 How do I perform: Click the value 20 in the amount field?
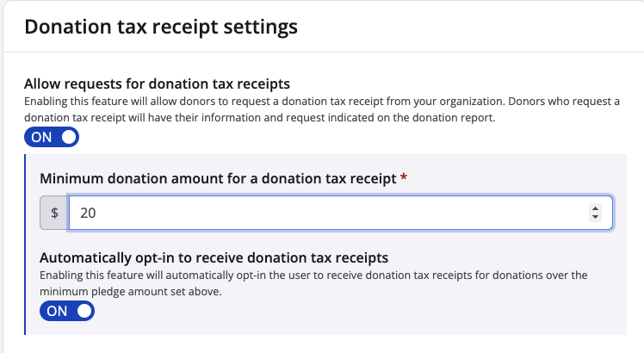coord(88,213)
